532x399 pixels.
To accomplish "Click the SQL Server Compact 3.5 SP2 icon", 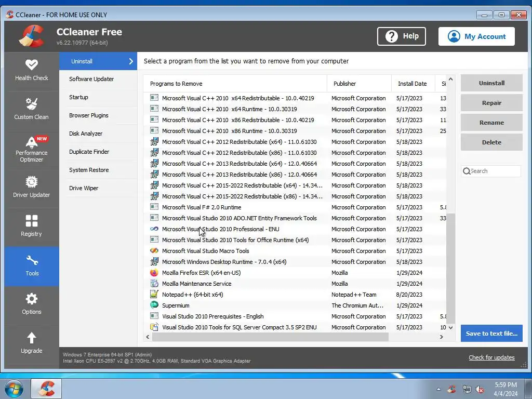I will pos(154,327).
